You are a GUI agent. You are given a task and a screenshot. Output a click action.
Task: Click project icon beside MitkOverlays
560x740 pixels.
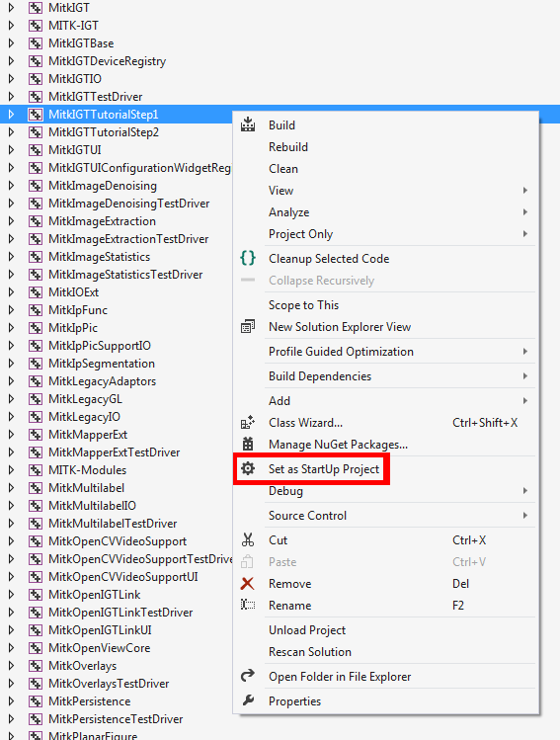pyautogui.click(x=35, y=666)
